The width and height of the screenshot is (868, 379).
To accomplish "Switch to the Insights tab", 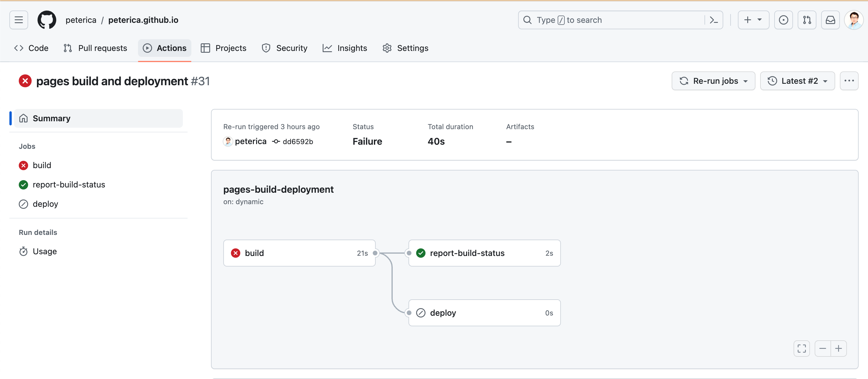I will [345, 48].
